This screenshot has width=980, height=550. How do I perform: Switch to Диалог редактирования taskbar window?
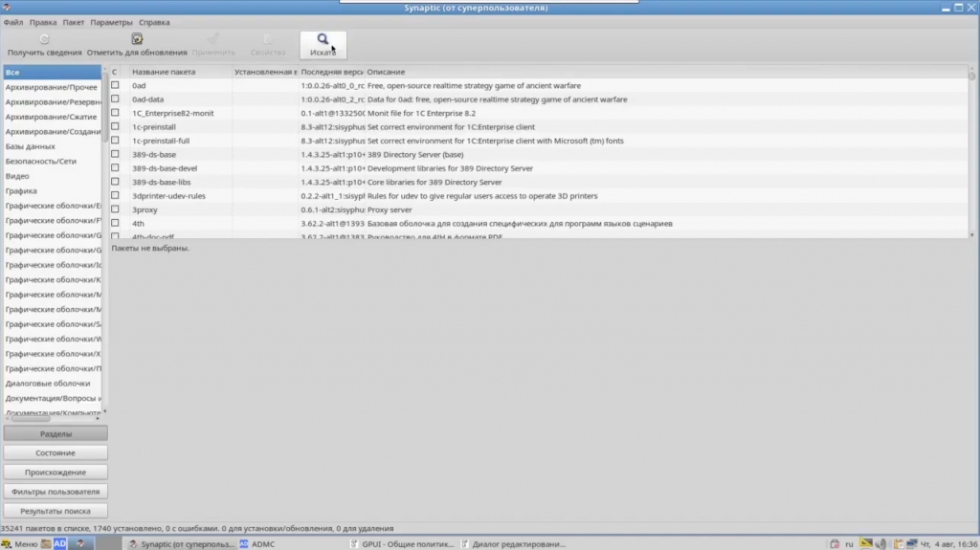[514, 543]
